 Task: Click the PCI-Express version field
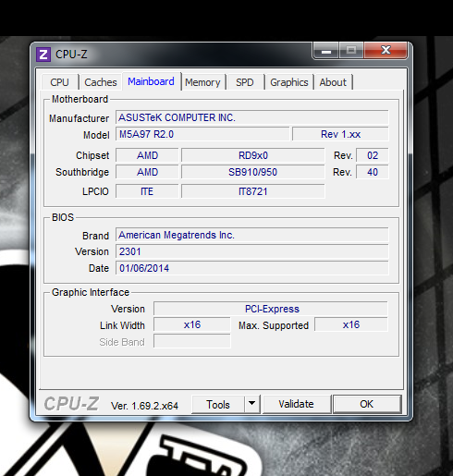pyautogui.click(x=271, y=309)
